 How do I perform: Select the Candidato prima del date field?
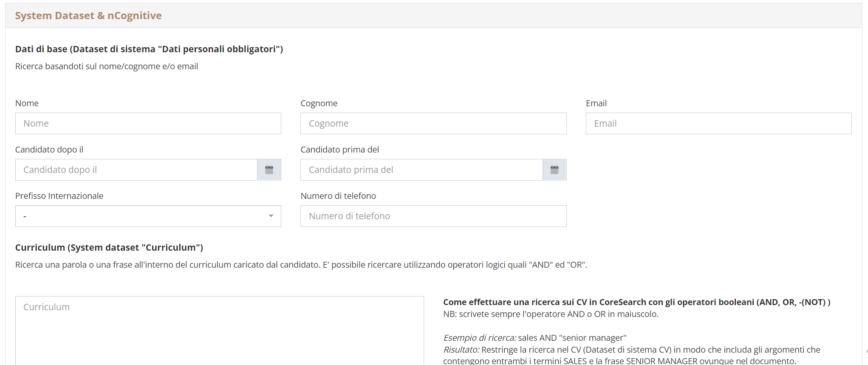(421, 170)
